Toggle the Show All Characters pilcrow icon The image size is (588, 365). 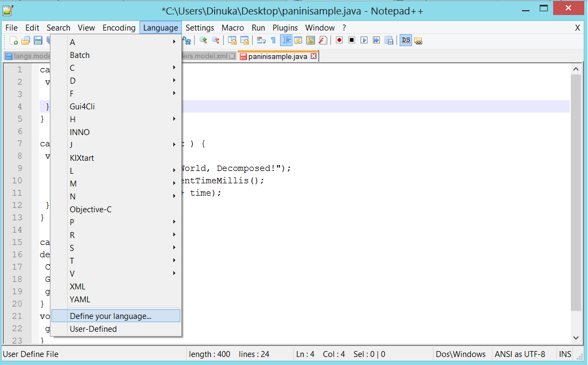point(273,40)
